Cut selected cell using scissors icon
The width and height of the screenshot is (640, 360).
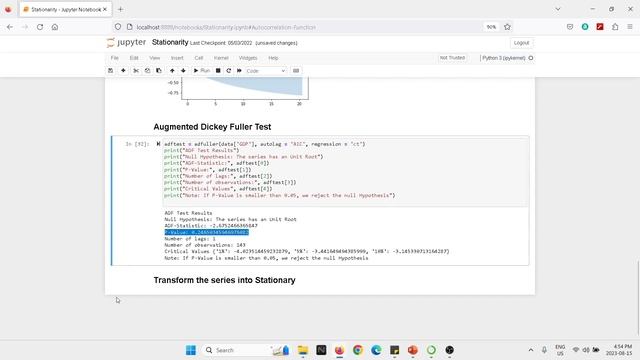click(136, 71)
